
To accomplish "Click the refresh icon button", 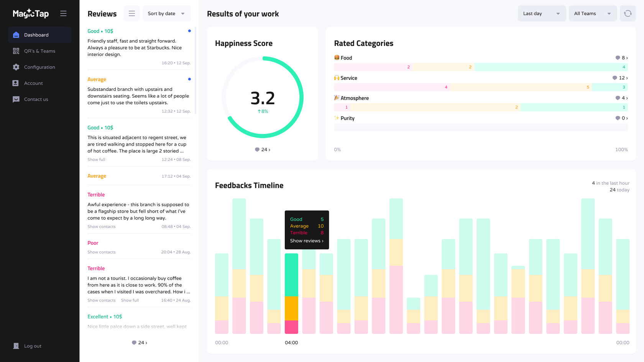I will click(x=628, y=13).
